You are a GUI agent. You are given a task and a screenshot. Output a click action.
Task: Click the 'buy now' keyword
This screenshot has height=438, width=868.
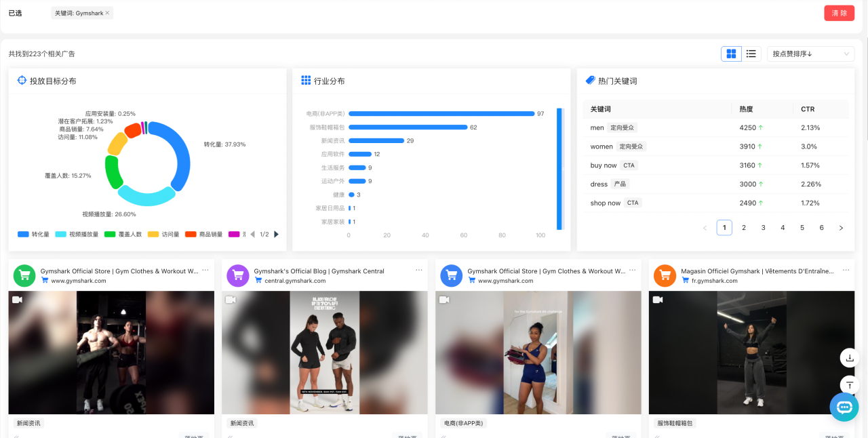[x=604, y=165]
